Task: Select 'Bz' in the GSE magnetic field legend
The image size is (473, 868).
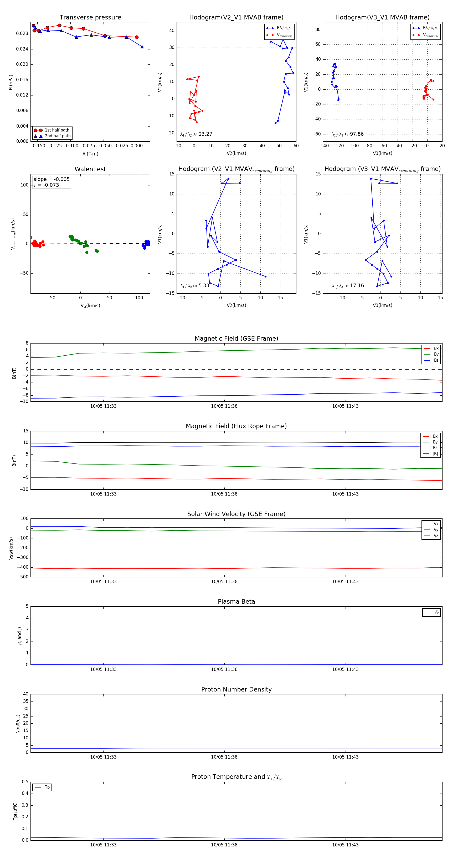Action: point(431,360)
